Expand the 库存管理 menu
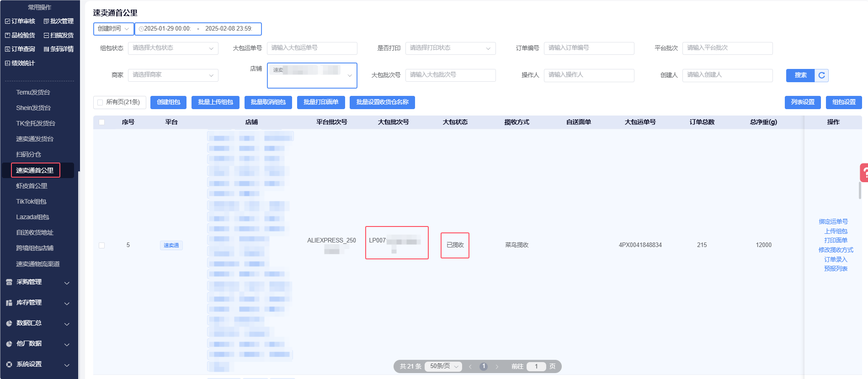The image size is (868, 379). (x=67, y=304)
